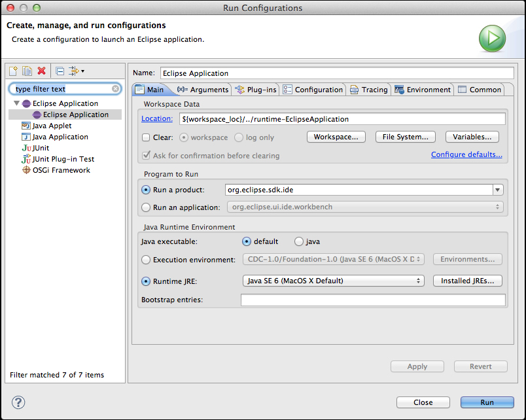Click the child Eclipse Application config icon
526x420 pixels.
pos(37,114)
